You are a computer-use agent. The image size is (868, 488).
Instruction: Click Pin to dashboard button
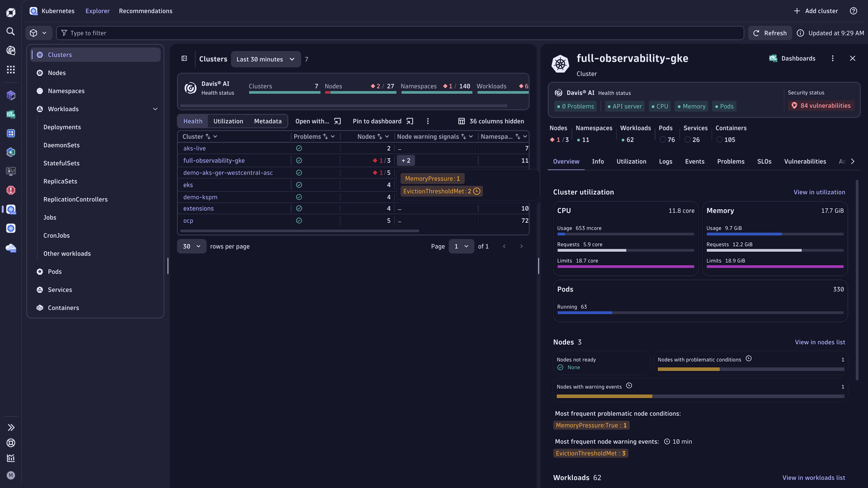tap(383, 121)
